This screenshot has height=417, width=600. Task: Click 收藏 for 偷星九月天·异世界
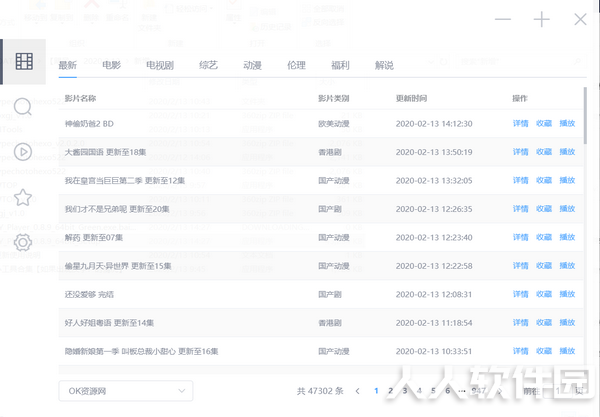pyautogui.click(x=544, y=266)
